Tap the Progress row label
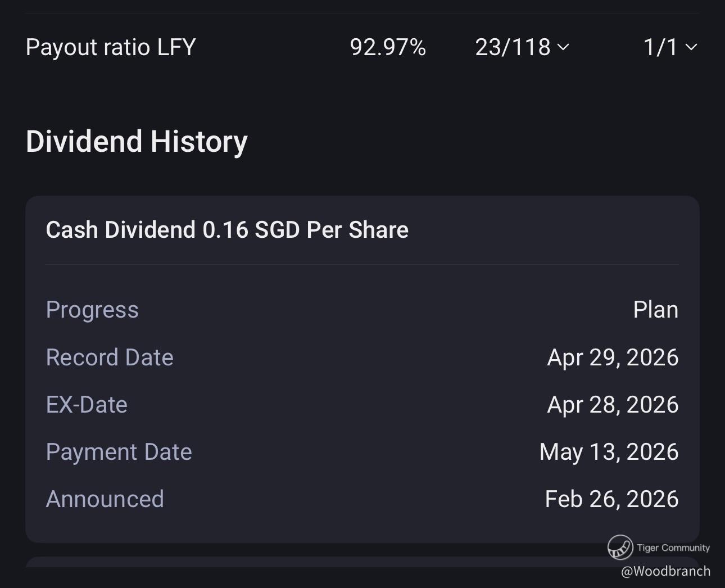Viewport: 725px width, 588px height. pos(92,310)
